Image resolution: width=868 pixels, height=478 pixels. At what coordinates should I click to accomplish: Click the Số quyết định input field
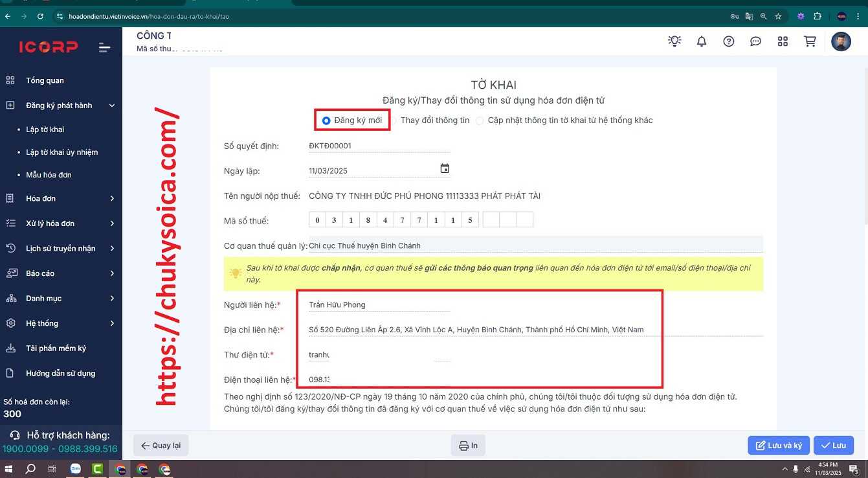click(379, 146)
